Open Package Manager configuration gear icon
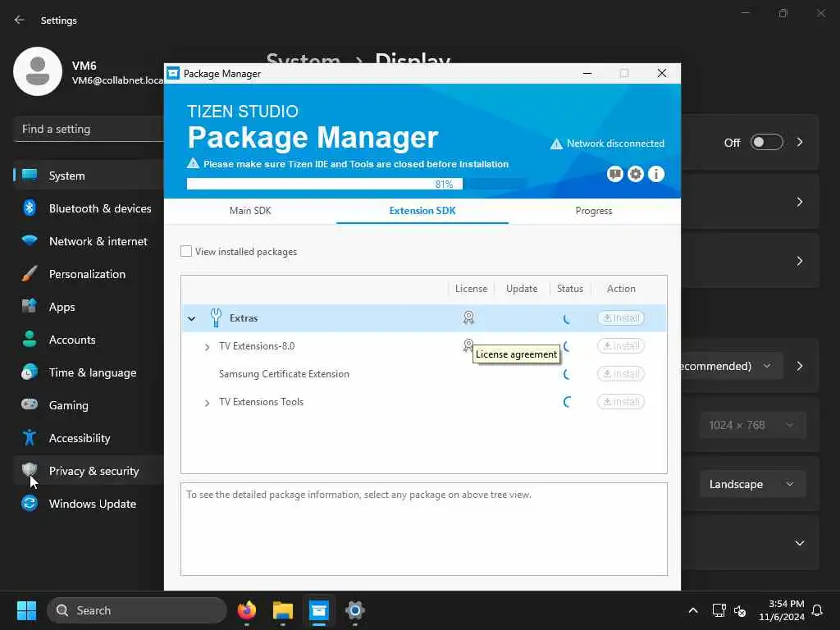The width and height of the screenshot is (840, 630). point(636,174)
